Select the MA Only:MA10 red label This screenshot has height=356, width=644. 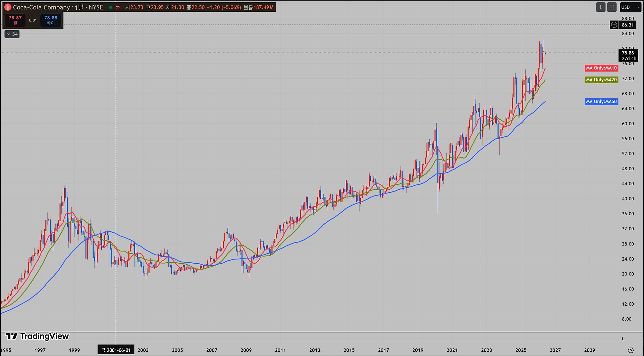tap(601, 68)
